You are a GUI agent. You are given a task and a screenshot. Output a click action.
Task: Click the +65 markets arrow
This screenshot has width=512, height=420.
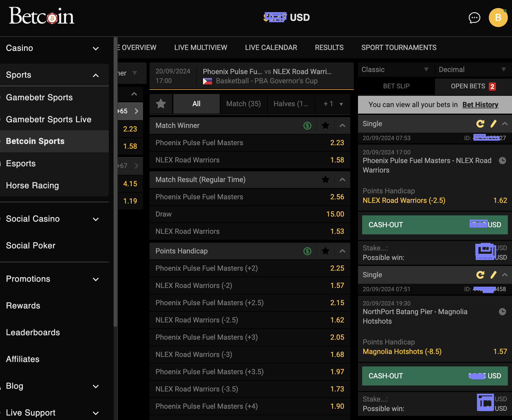[136, 111]
